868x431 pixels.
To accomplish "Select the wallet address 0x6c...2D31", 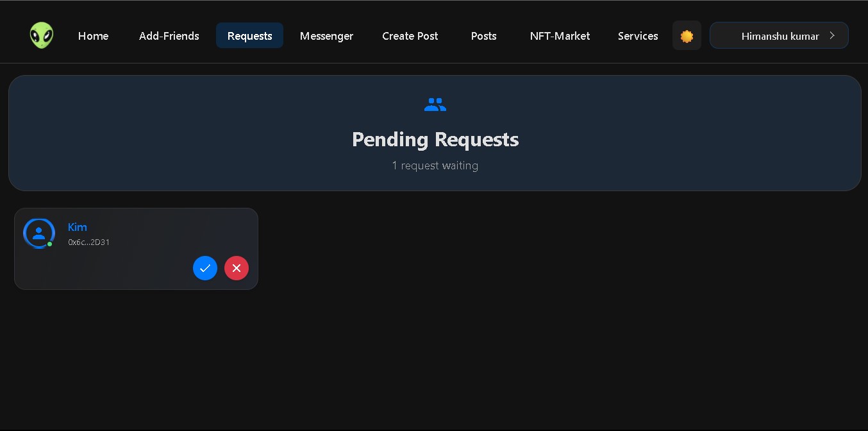I will (x=89, y=242).
